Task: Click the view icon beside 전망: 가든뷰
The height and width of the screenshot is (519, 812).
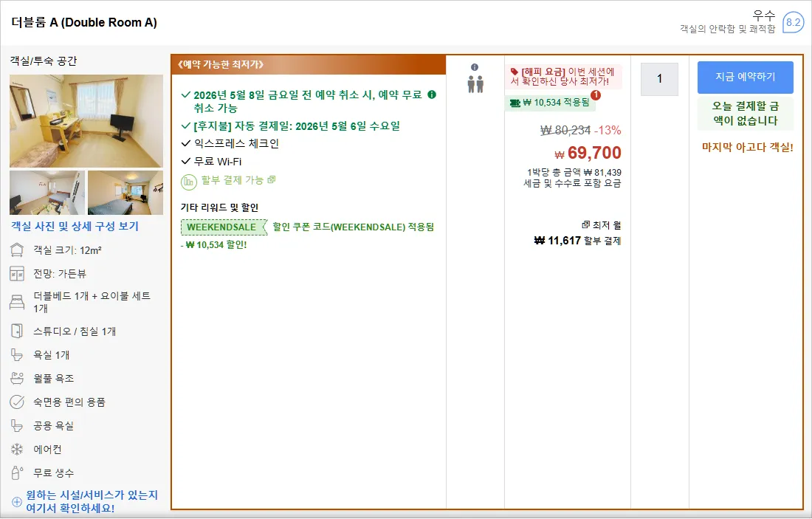Action: coord(17,273)
